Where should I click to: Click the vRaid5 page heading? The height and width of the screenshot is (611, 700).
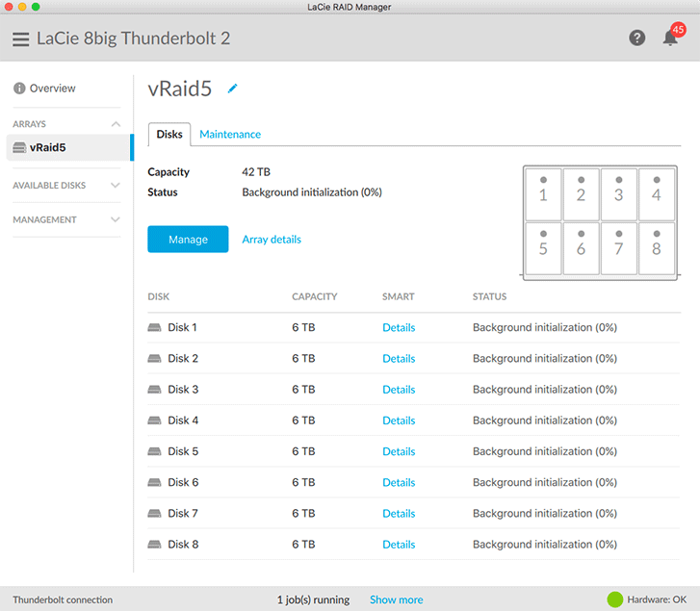pyautogui.click(x=179, y=89)
